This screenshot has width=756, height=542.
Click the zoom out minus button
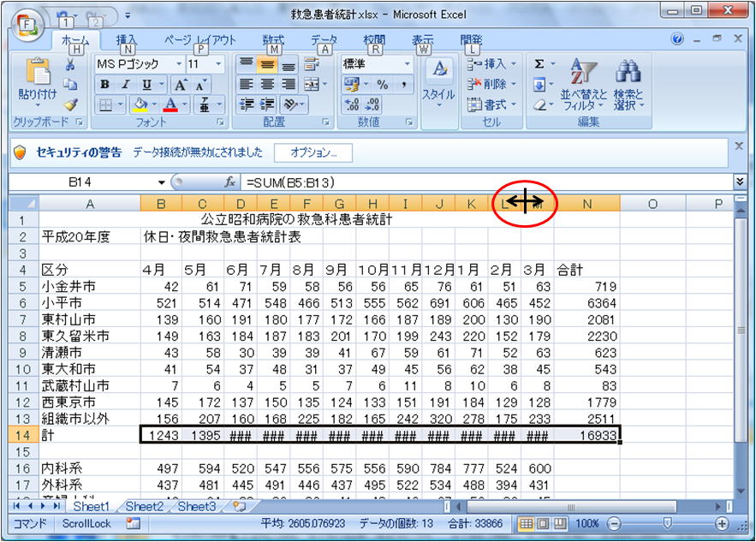pos(614,524)
